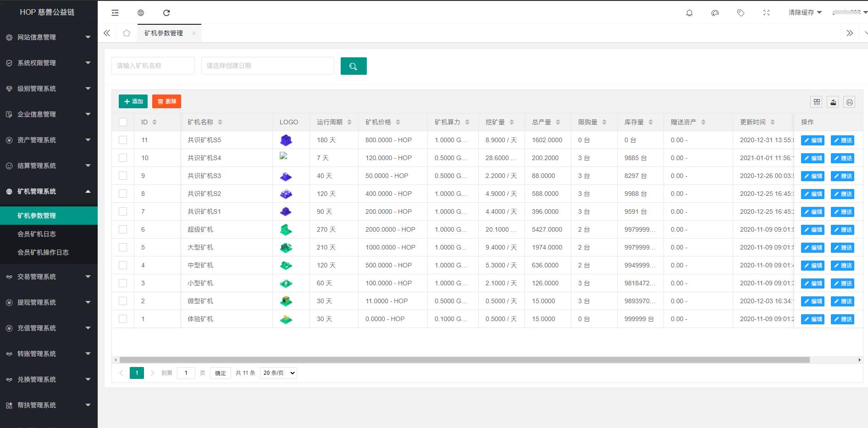Open 会员矿机日志 menu item

pyautogui.click(x=37, y=234)
